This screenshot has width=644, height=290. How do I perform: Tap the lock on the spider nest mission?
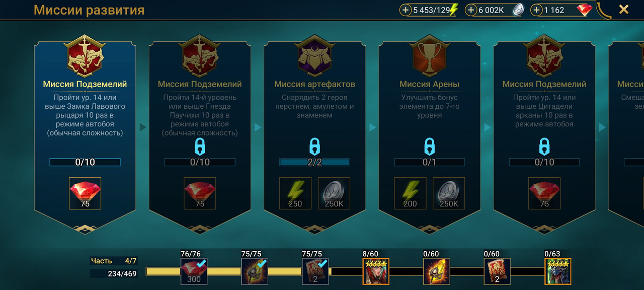point(200,147)
